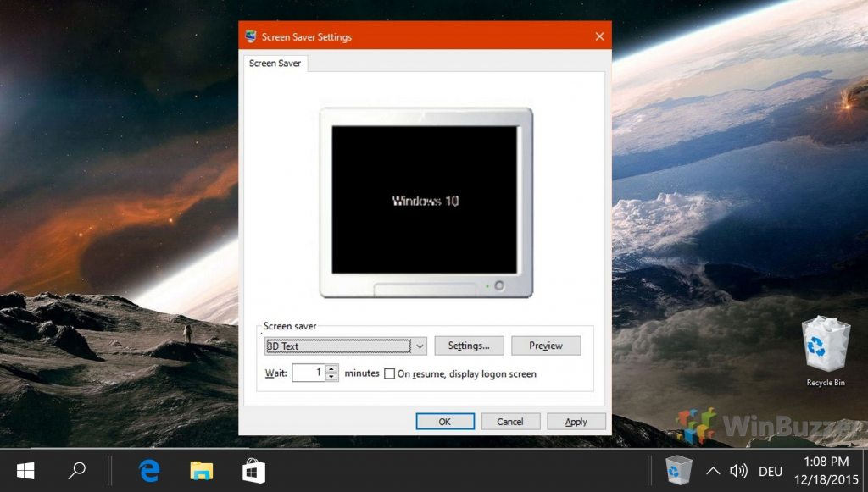Image resolution: width=868 pixels, height=492 pixels.
Task: Confirm the dialog with OK
Action: [445, 421]
